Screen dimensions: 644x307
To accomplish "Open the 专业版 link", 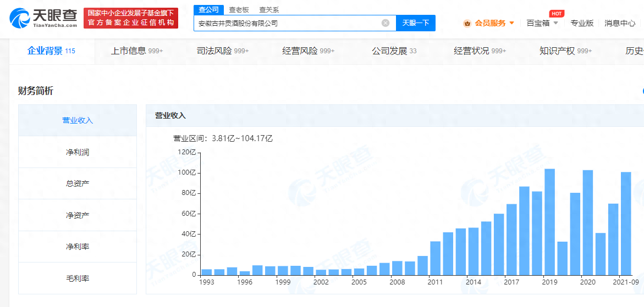I will click(582, 24).
